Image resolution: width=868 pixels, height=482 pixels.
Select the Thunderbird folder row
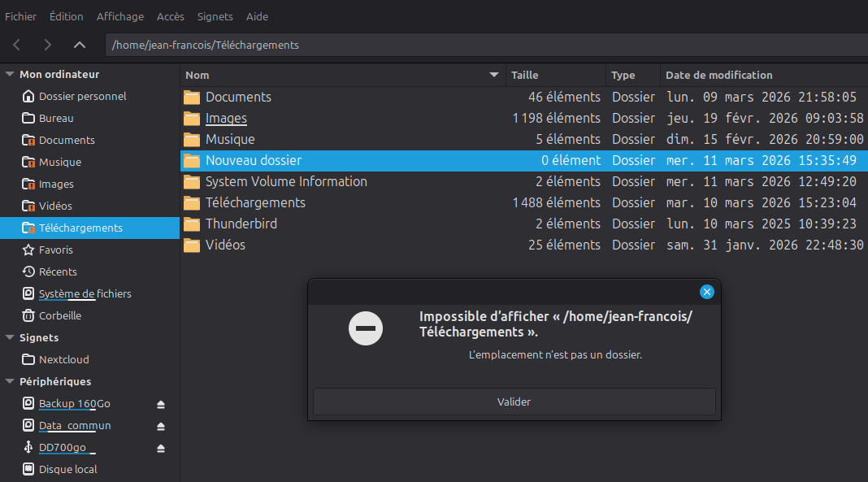coord(241,224)
